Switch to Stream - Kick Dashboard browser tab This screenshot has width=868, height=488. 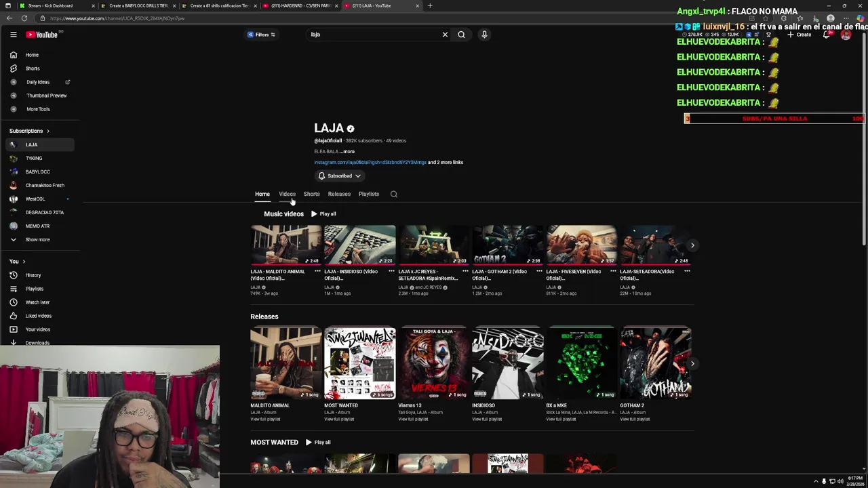tap(57, 5)
